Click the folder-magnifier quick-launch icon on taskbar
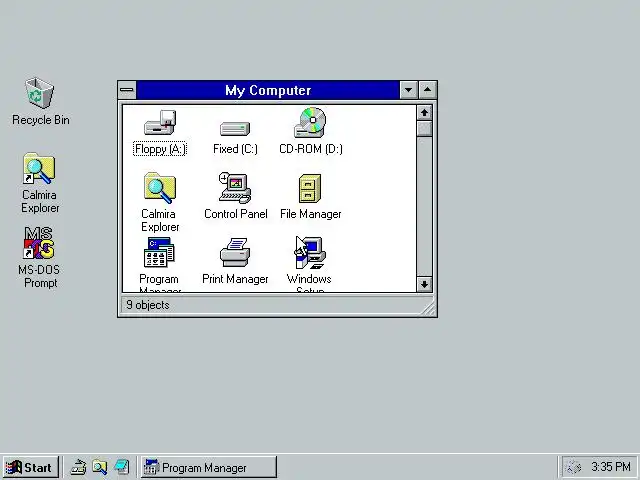Image resolution: width=640 pixels, height=480 pixels. coord(100,467)
